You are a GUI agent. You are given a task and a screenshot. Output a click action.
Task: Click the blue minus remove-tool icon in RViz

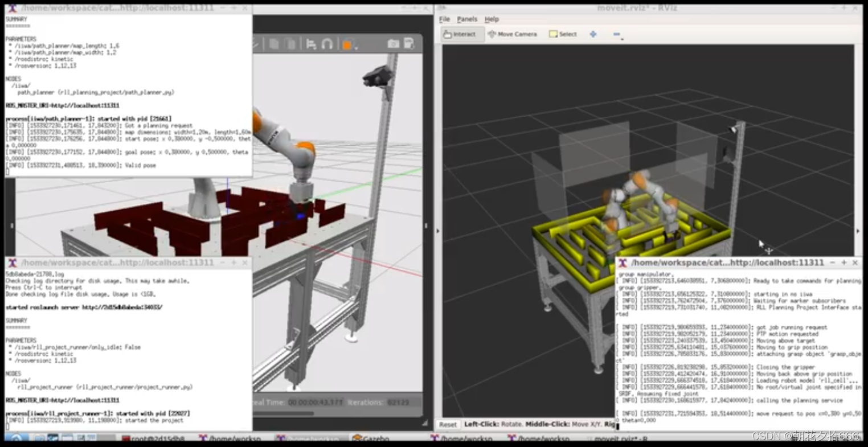tap(616, 34)
